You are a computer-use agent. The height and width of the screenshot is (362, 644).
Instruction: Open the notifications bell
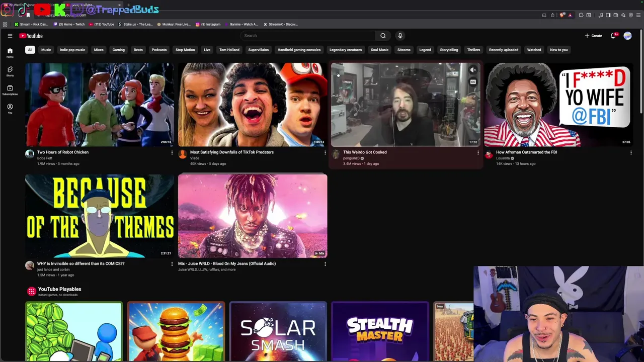click(613, 36)
